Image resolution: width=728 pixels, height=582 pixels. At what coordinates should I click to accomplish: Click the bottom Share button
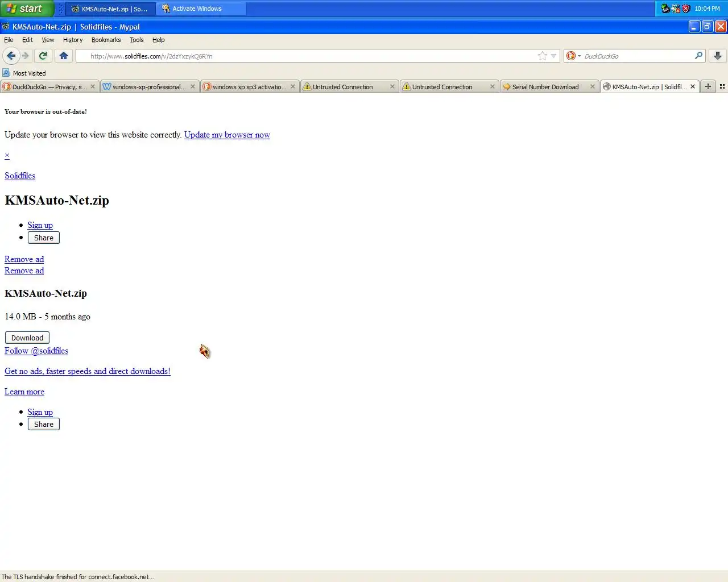tap(44, 424)
